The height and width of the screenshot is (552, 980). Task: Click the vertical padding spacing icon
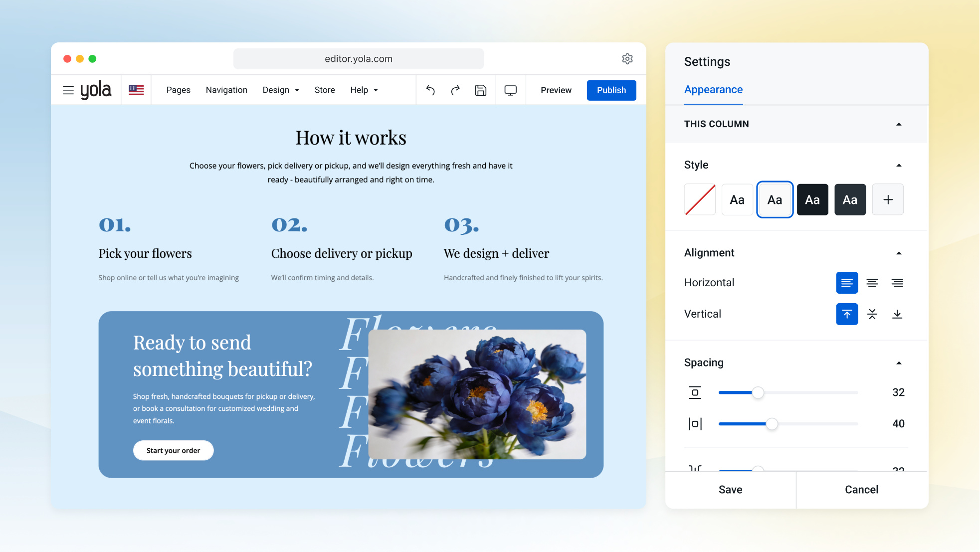[695, 392]
